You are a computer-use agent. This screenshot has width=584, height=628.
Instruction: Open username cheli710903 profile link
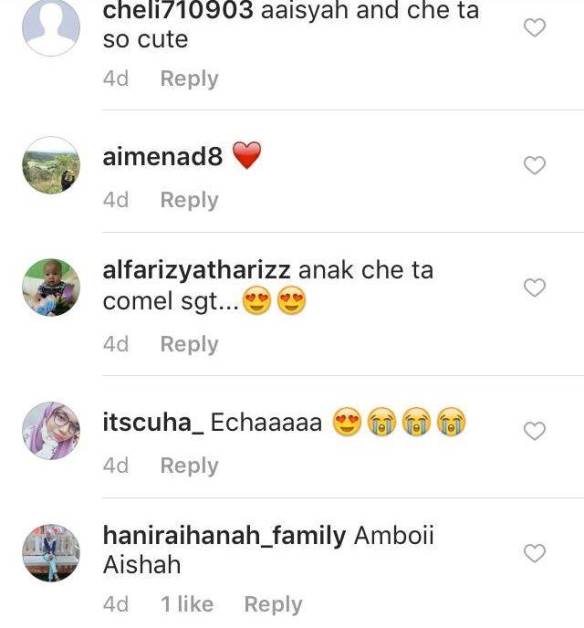point(178,10)
